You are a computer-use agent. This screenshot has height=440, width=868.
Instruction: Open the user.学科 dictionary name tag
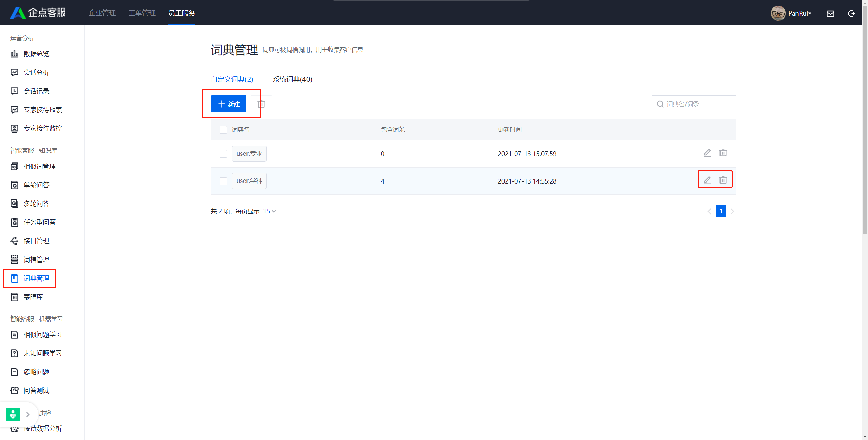pyautogui.click(x=249, y=180)
